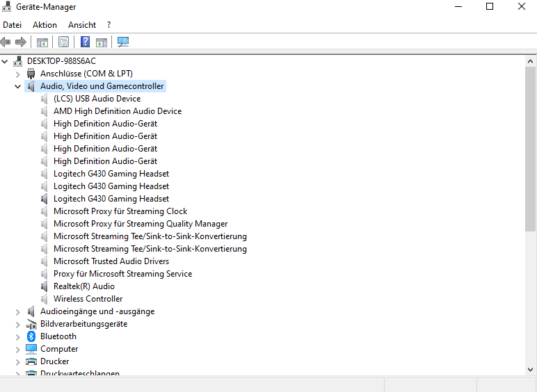The width and height of the screenshot is (537, 392).
Task: Select Microsoft Proxy für Streaming Quality Manager
Action: pyautogui.click(x=141, y=224)
